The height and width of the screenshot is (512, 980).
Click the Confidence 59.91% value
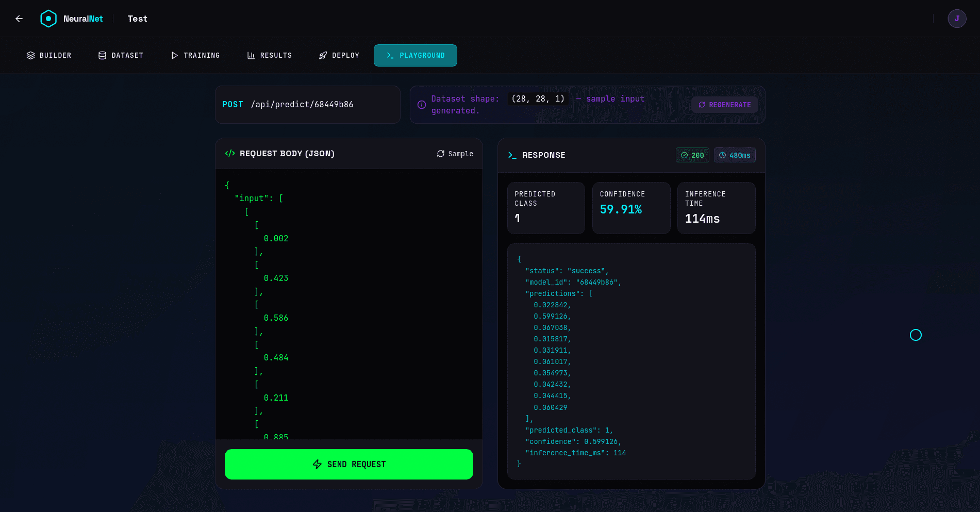pos(621,209)
